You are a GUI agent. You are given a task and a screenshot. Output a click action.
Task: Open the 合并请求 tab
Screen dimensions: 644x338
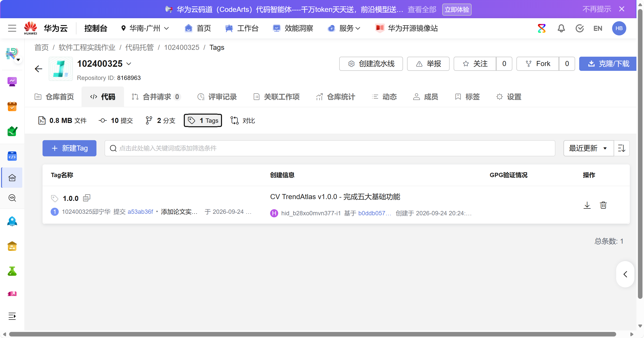pos(156,97)
